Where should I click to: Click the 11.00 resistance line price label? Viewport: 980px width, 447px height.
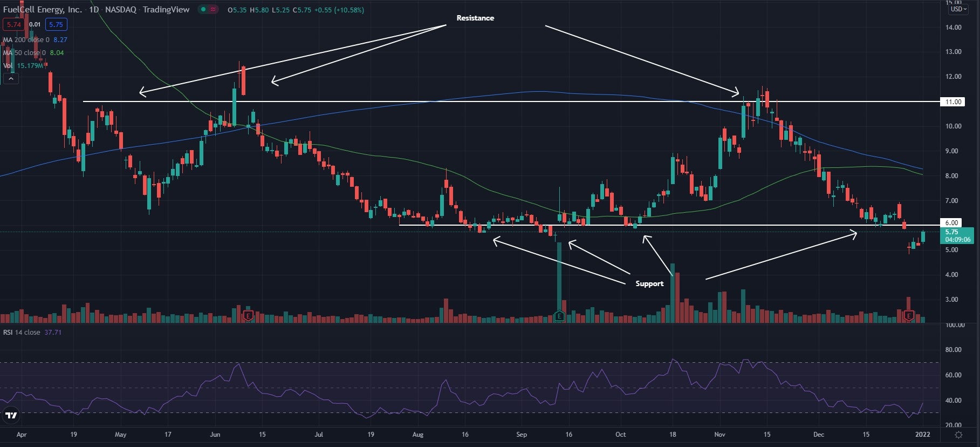tap(953, 101)
